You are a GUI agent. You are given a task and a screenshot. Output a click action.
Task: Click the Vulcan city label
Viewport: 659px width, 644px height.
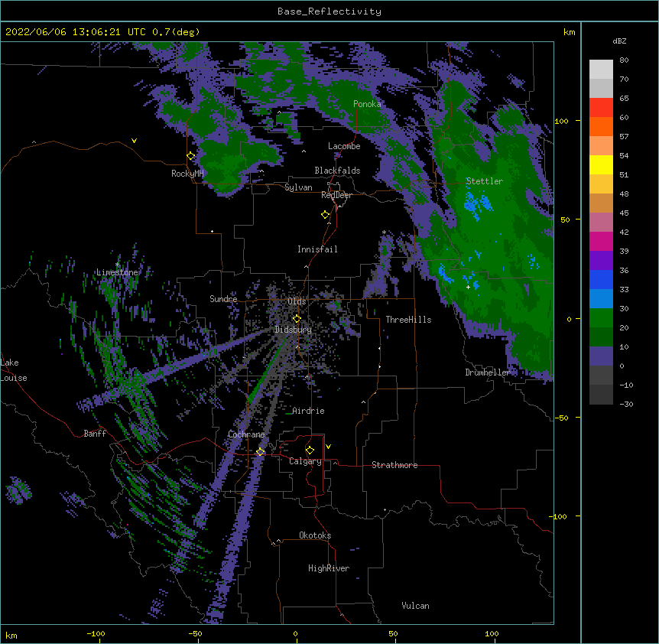[415, 606]
